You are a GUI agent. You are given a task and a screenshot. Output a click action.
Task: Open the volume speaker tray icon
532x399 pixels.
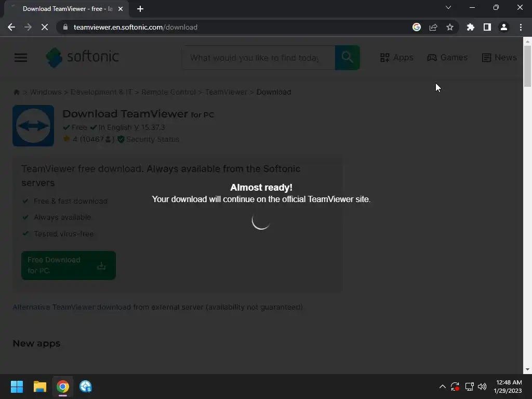(x=482, y=387)
